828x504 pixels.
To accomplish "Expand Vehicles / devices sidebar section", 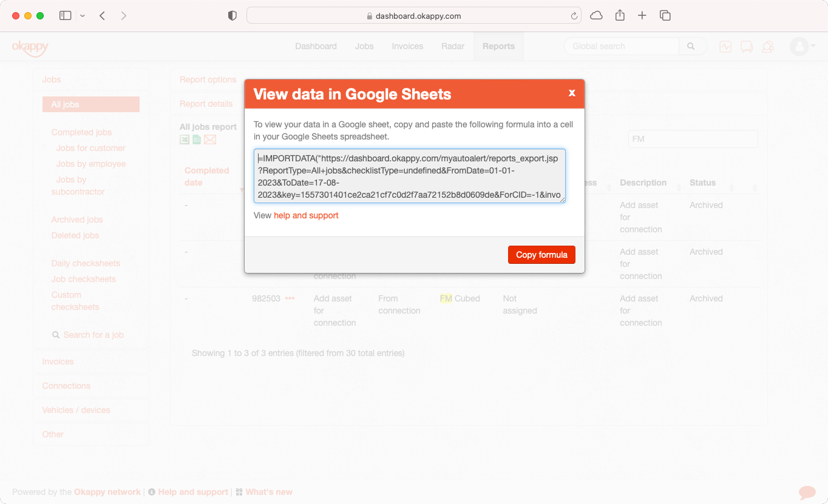I will tap(91, 410).
